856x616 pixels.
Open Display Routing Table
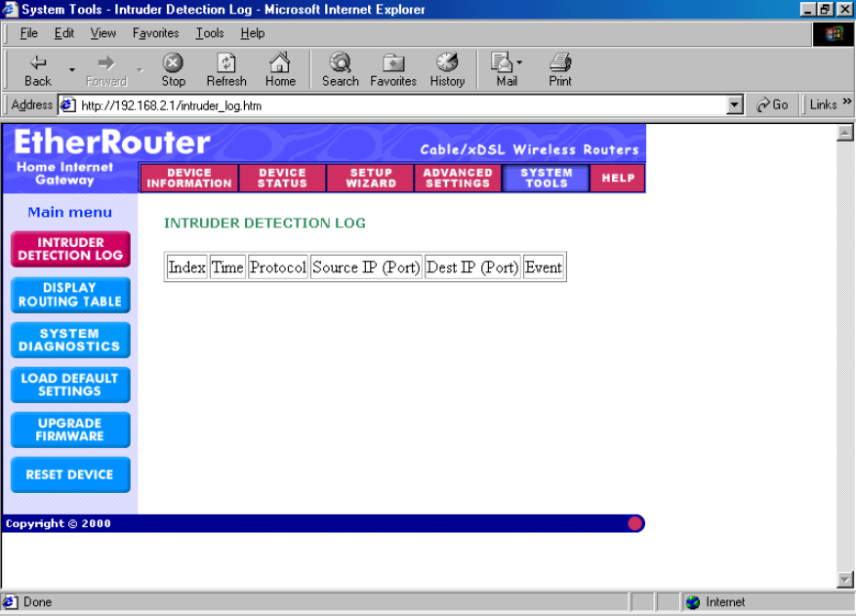(70, 295)
